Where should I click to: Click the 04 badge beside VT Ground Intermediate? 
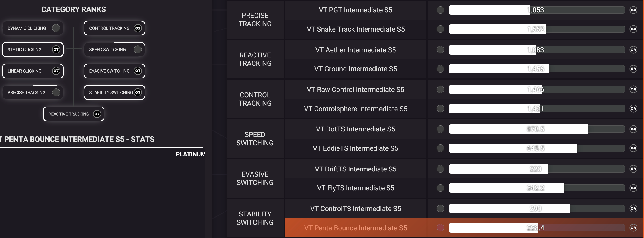tap(633, 69)
